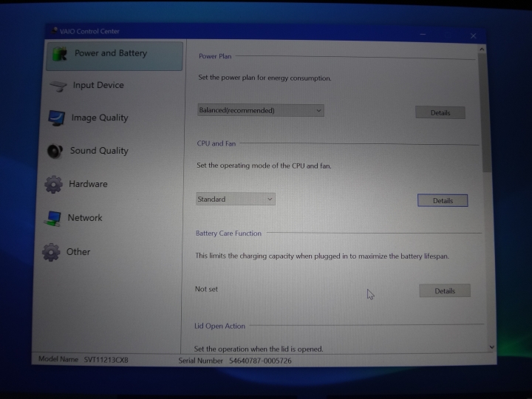This screenshot has width=532, height=399.
Task: Click the scrollbar up arrow
Action: point(482,50)
